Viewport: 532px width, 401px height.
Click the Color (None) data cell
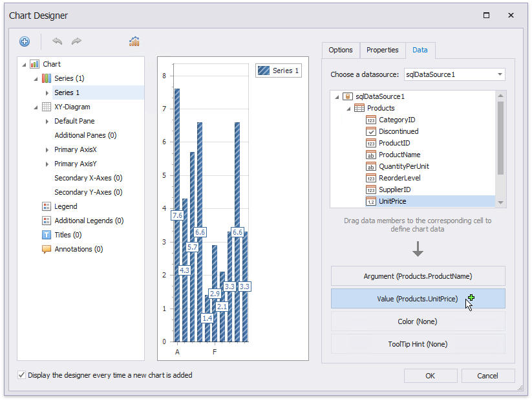tap(418, 321)
